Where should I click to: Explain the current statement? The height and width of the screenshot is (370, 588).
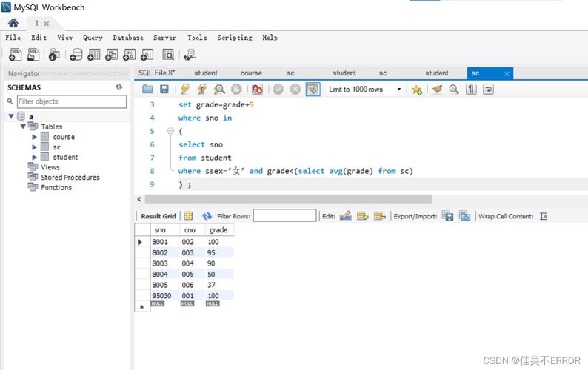click(x=219, y=90)
